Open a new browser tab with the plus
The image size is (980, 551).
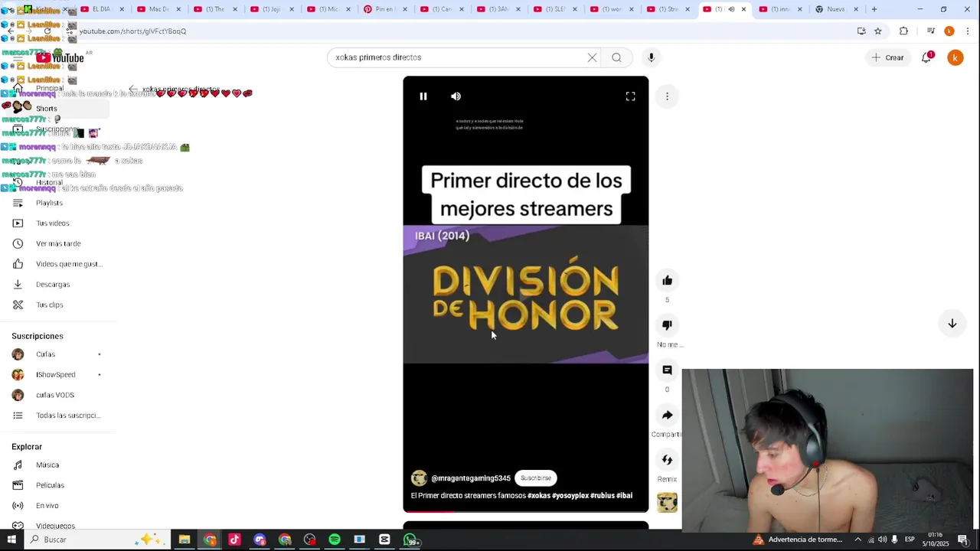click(874, 9)
